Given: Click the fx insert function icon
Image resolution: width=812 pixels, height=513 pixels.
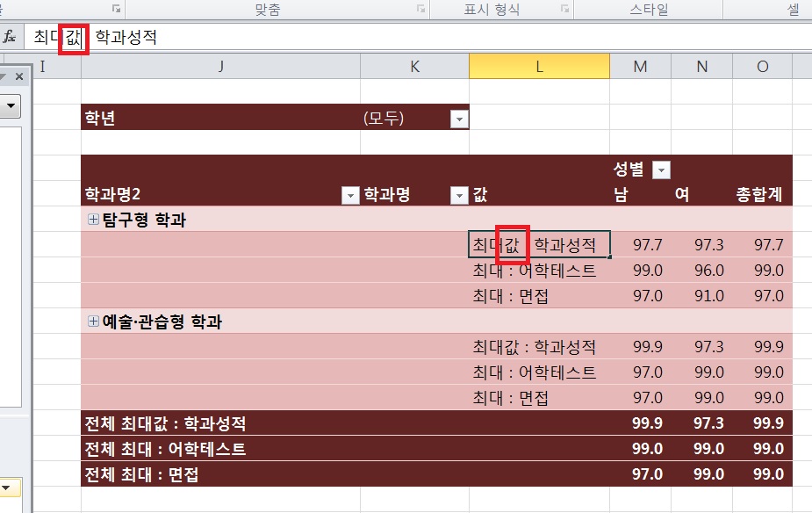Looking at the screenshot, I should tap(10, 37).
